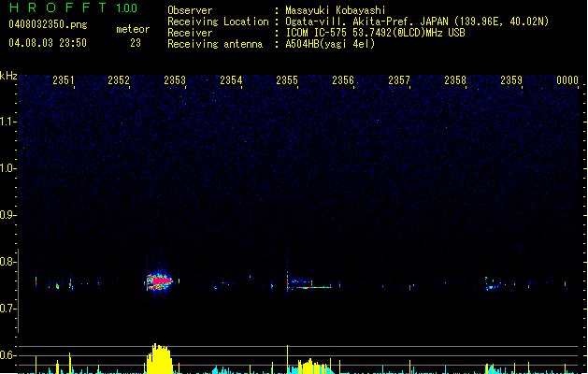Click the observer name Masayuki Kobayashi
This screenshot has width=588, height=374.
[336, 10]
